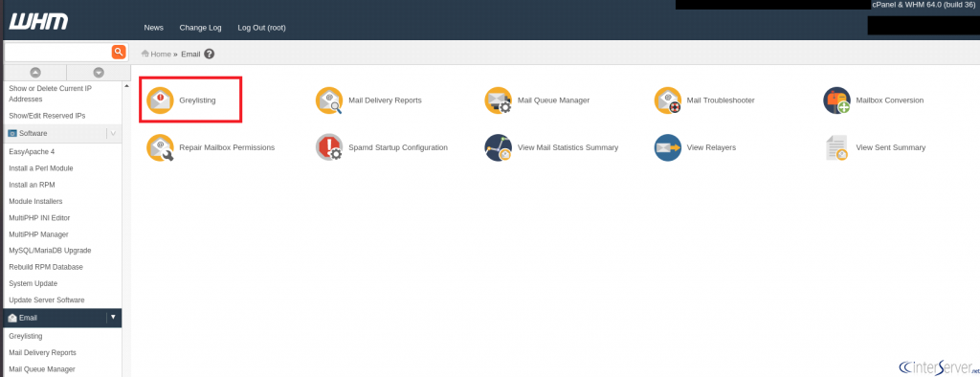Open Greylisting label in main panel

point(197,100)
